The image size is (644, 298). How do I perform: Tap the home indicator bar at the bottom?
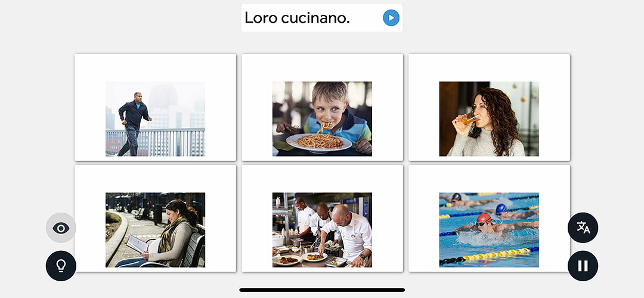click(x=322, y=290)
